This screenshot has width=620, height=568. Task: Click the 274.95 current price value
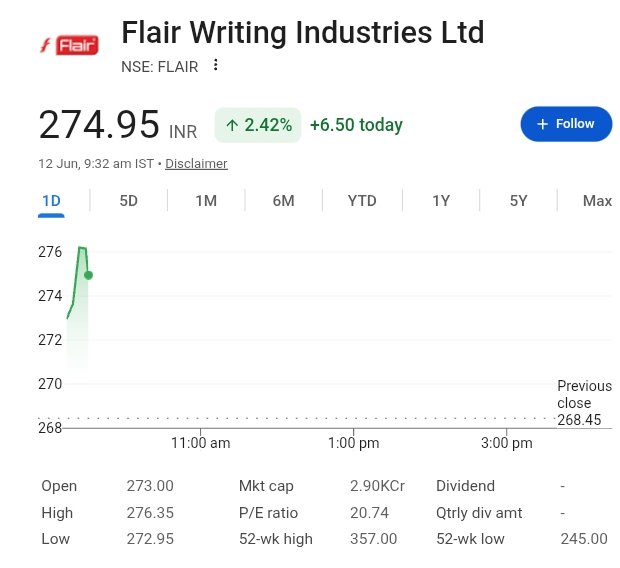click(x=99, y=125)
